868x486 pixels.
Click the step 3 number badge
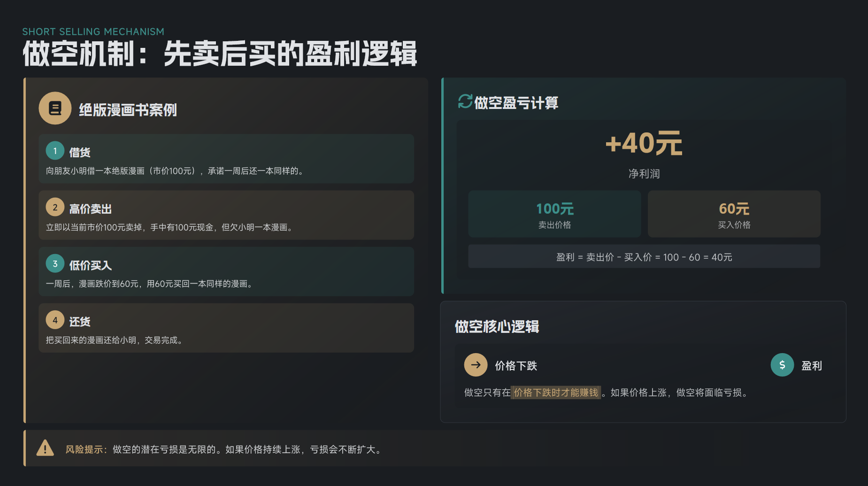[x=55, y=263]
